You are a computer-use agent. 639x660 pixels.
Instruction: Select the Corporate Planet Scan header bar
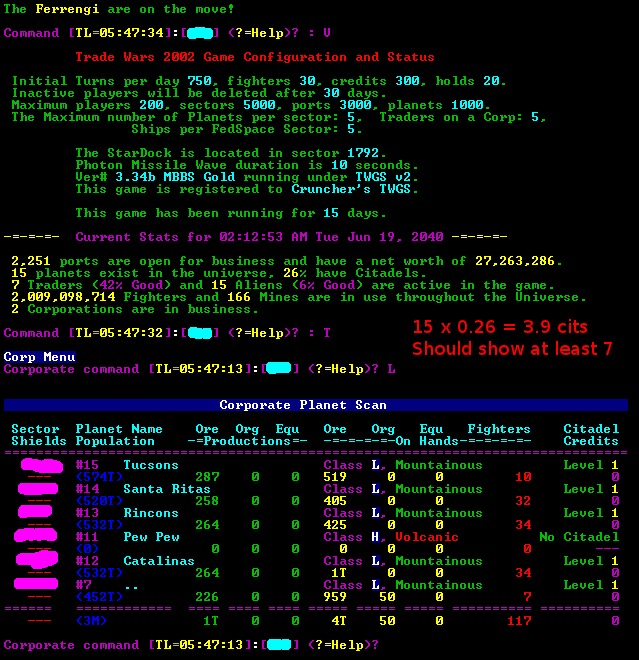[x=316, y=405]
